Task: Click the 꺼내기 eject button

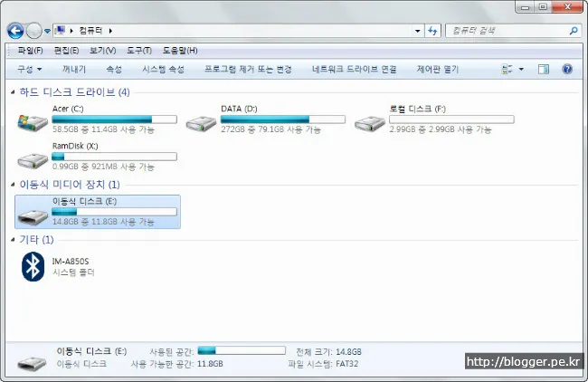Action: [x=74, y=69]
